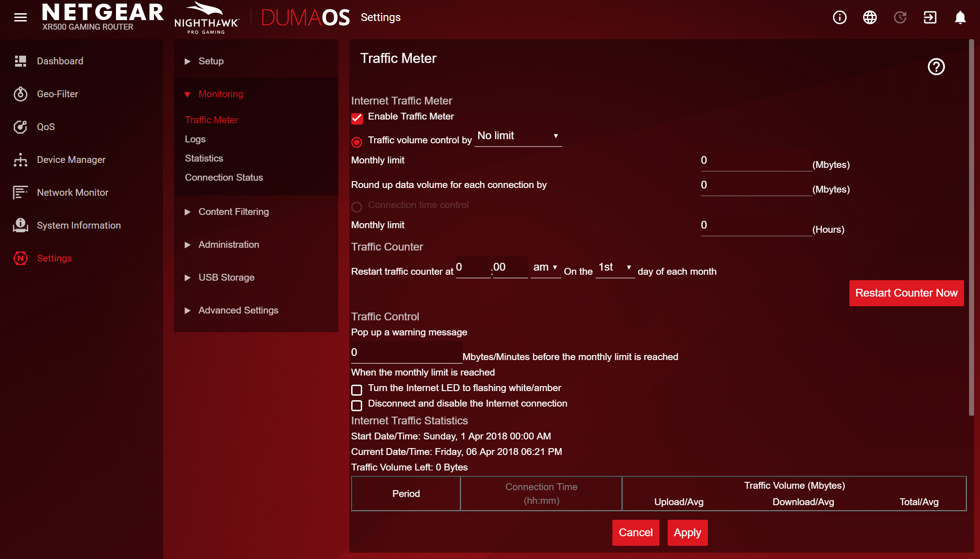Open the traffic volume control dropdown

518,136
